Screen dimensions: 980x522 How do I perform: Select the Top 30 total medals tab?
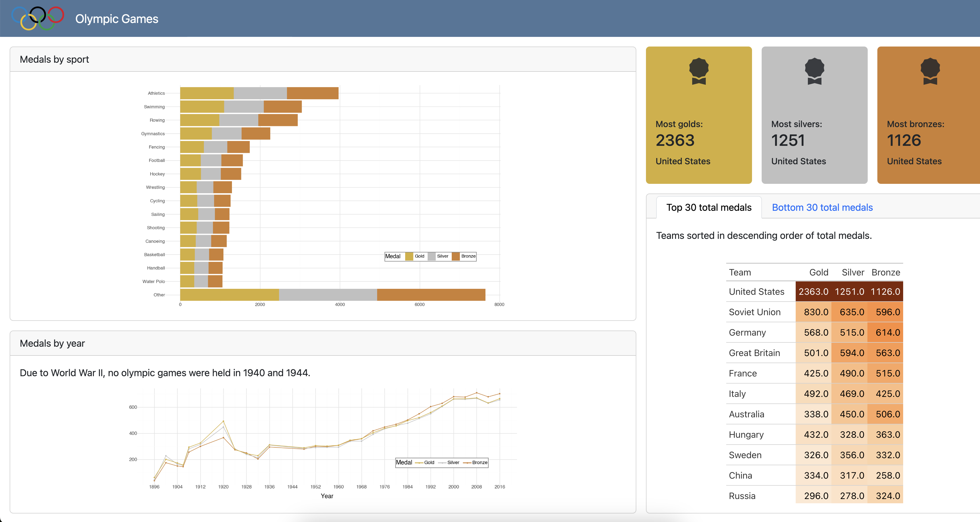(x=708, y=207)
